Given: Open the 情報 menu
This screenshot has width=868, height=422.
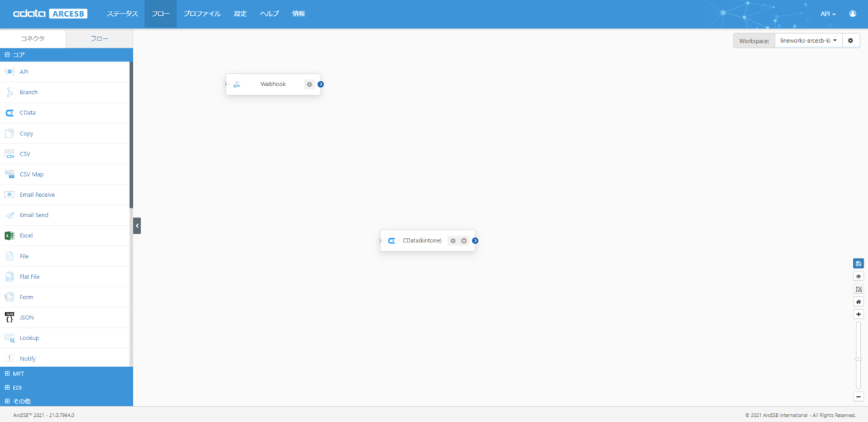Looking at the screenshot, I should (x=298, y=14).
